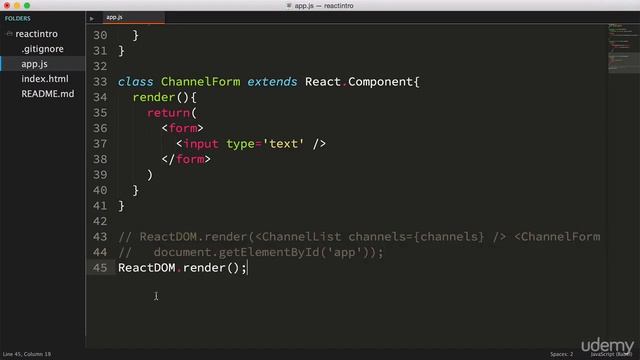Open the .gitignore file
Screen dimensions: 640x360
pos(42,49)
